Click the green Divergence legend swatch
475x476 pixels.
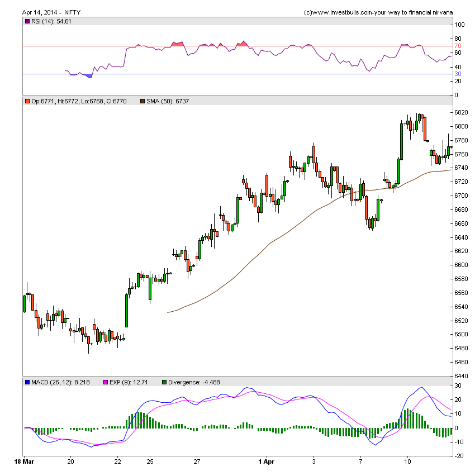(x=164, y=382)
